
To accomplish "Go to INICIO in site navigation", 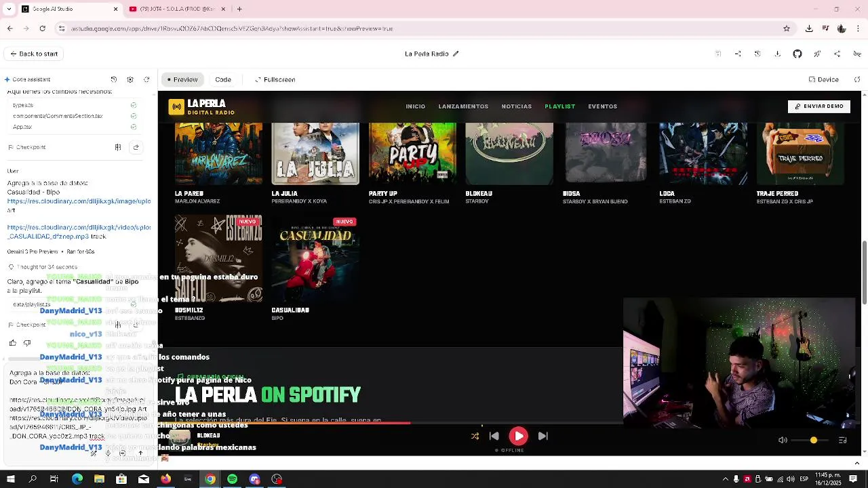I will coord(416,106).
